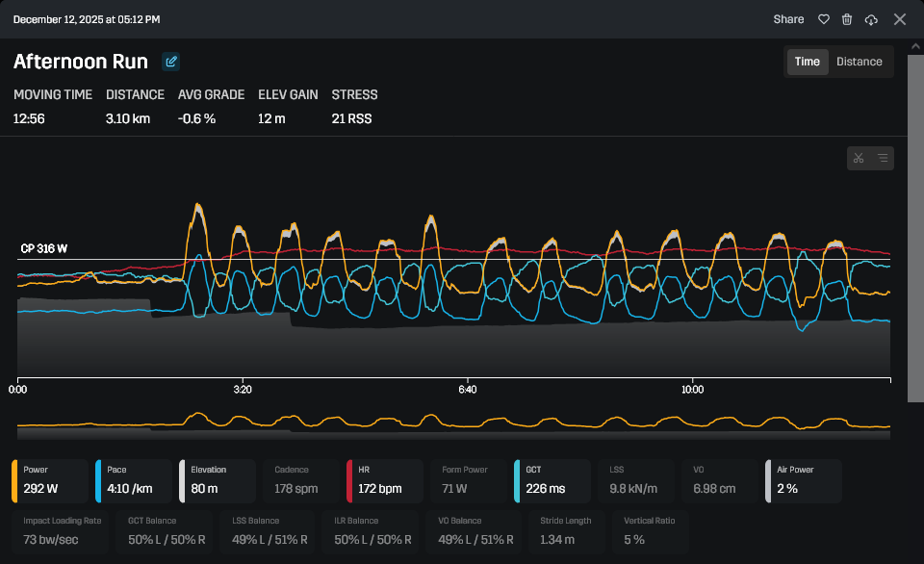Switch the chart axis to Distance
This screenshot has height=564, width=924.
[x=860, y=62]
